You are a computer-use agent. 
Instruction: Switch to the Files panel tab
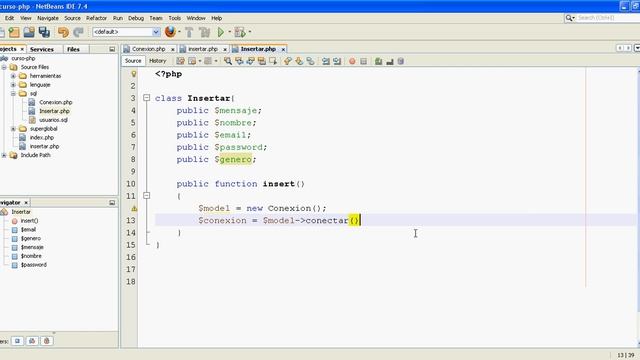[73, 49]
